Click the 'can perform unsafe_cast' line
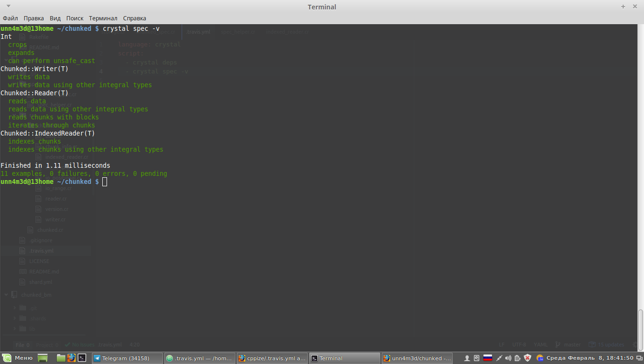Screen dimensions: 644x364 [52, 61]
